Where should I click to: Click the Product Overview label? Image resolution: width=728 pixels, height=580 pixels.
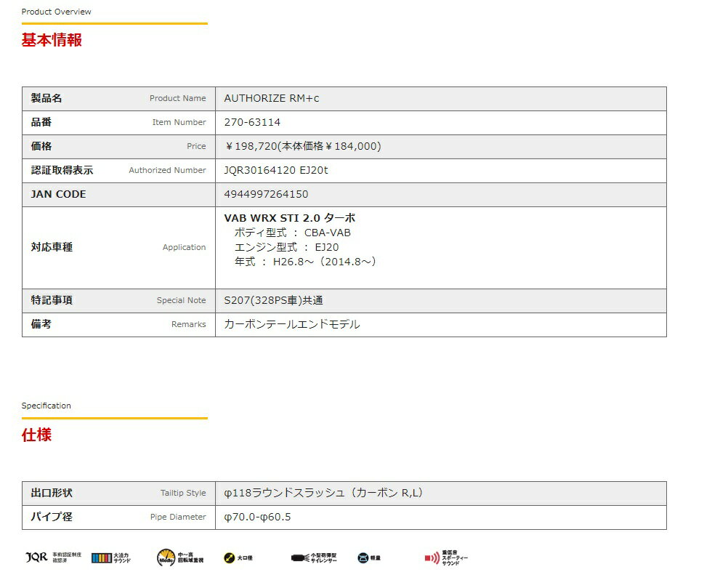tap(56, 12)
